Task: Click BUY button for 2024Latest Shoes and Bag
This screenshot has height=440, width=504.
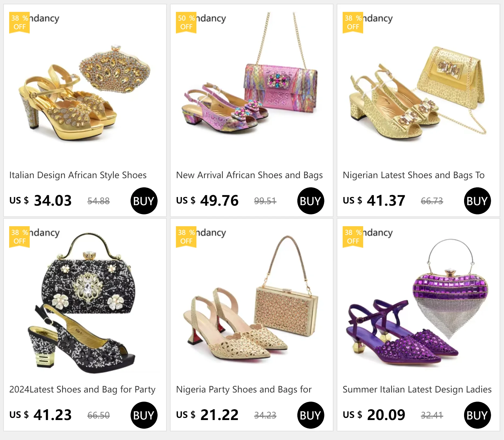Action: click(144, 415)
